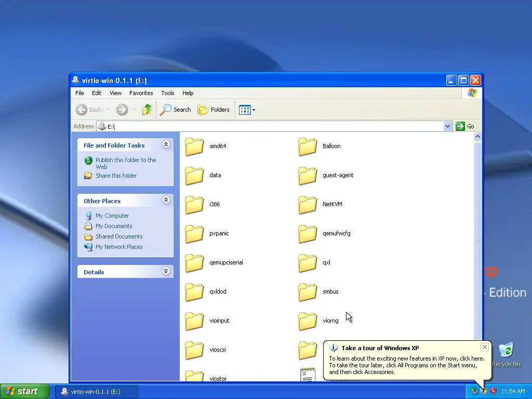Open the View menu
Viewport: 532px width, 399px height.
[115, 93]
